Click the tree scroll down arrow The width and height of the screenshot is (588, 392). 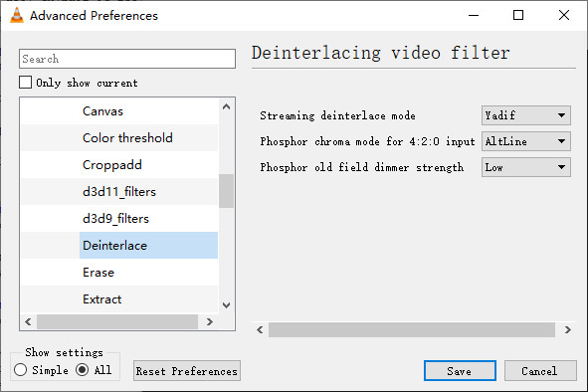click(226, 305)
